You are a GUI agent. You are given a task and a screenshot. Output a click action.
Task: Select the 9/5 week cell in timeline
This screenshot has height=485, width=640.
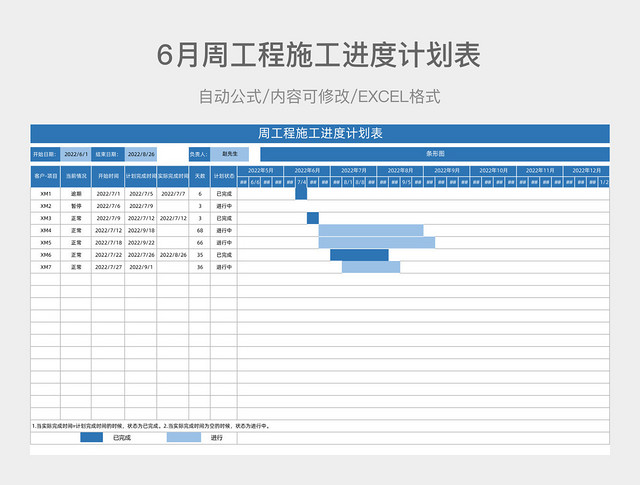pos(406,182)
